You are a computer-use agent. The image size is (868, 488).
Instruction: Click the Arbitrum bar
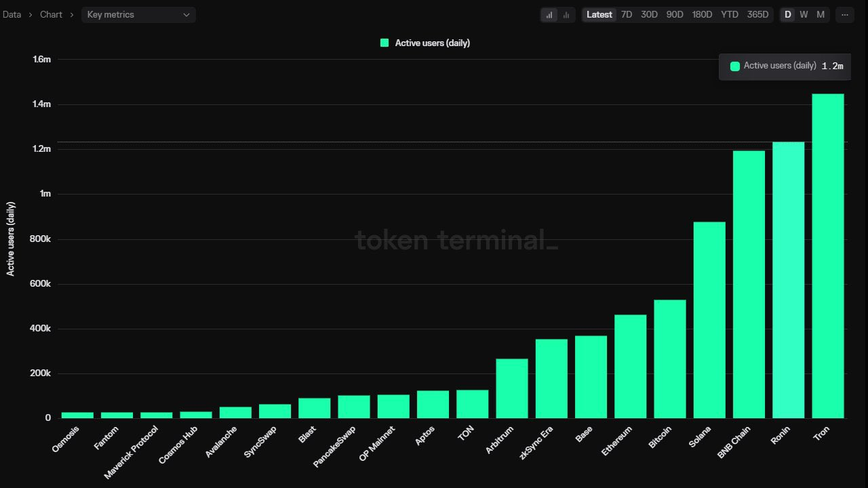512,388
